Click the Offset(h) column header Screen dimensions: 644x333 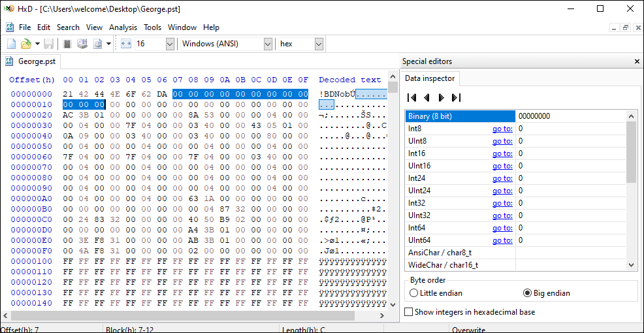click(32, 80)
